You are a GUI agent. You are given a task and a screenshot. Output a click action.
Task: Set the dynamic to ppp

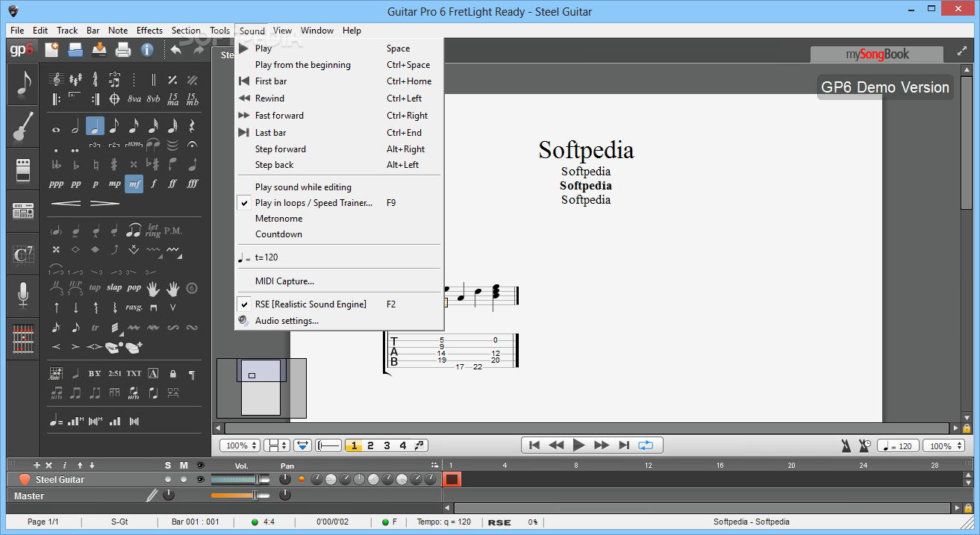[x=56, y=184]
